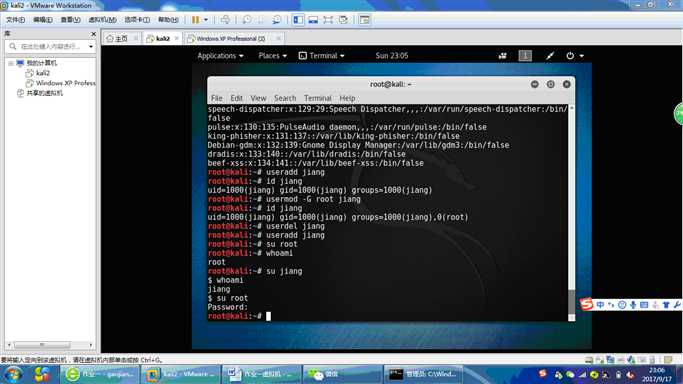The height and width of the screenshot is (384, 683).
Task: Toggle the library sidebar view icon
Action: pyautogui.click(x=298, y=20)
